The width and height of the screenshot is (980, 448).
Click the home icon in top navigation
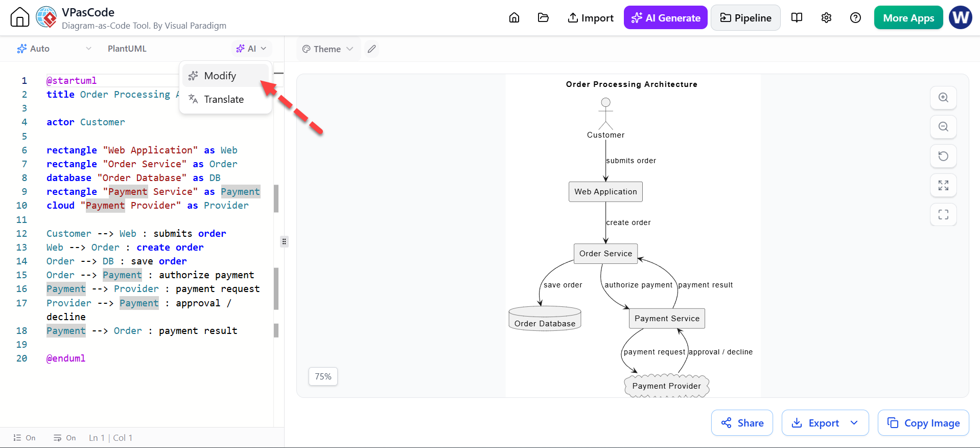(514, 18)
